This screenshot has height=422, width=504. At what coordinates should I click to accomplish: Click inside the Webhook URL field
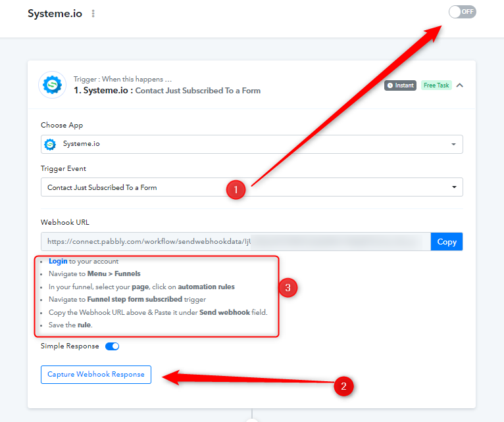coord(236,241)
